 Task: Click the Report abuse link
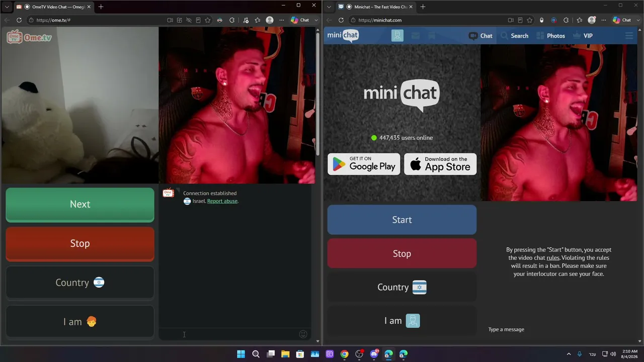click(x=222, y=201)
